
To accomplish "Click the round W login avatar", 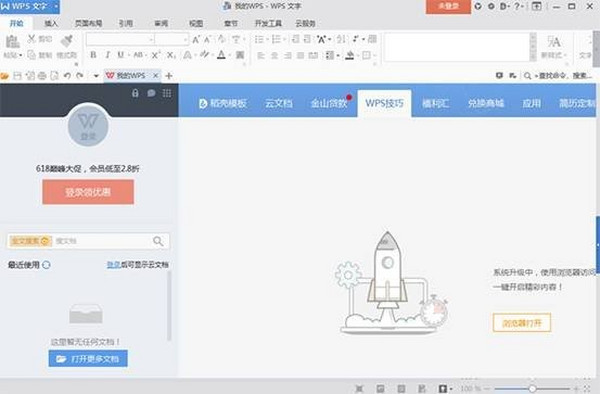I will 88,125.
